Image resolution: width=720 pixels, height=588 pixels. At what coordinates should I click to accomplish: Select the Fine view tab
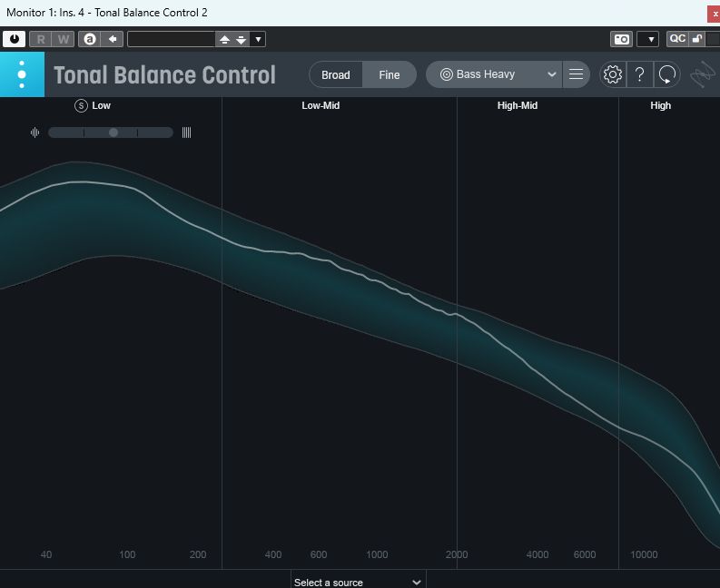390,74
